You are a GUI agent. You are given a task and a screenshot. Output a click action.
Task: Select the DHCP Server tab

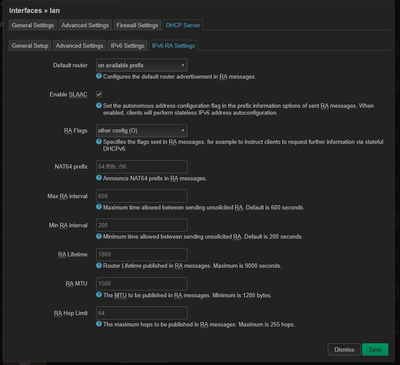(x=183, y=25)
